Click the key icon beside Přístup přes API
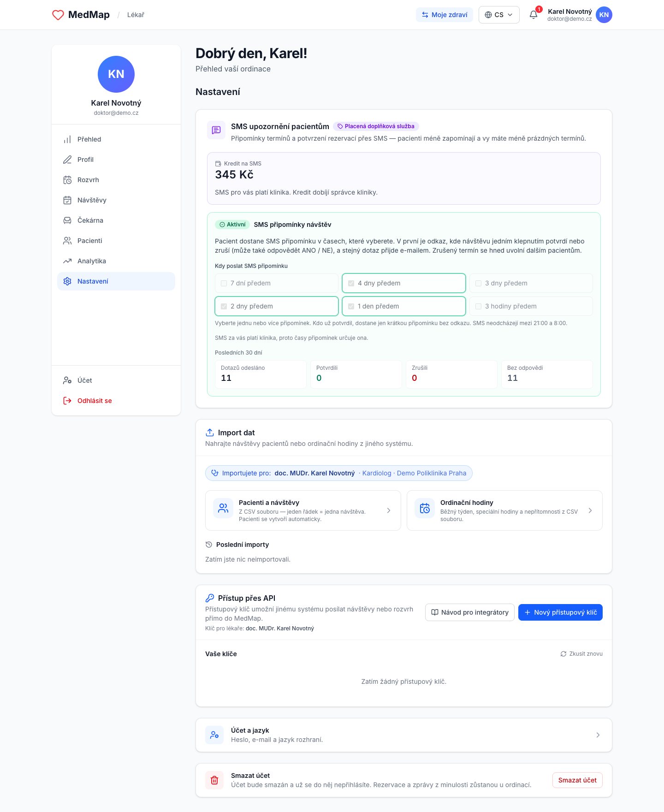 coord(210,598)
